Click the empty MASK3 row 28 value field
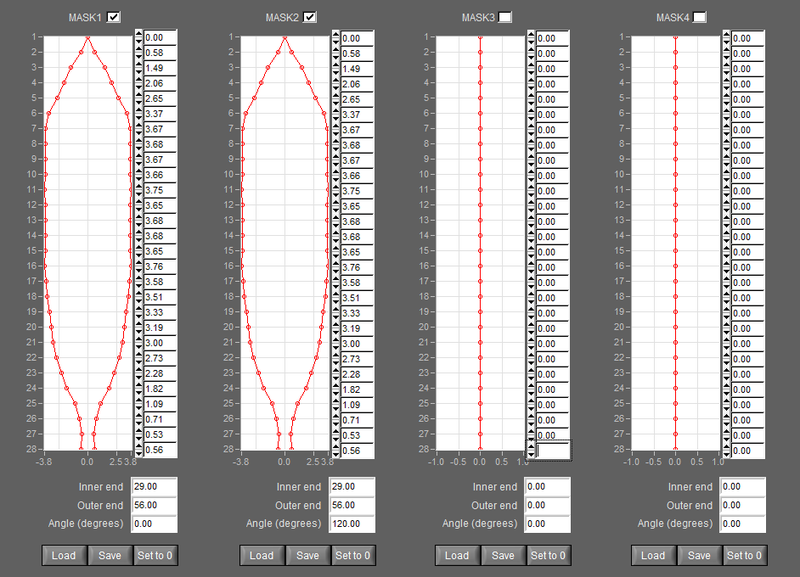 point(553,450)
